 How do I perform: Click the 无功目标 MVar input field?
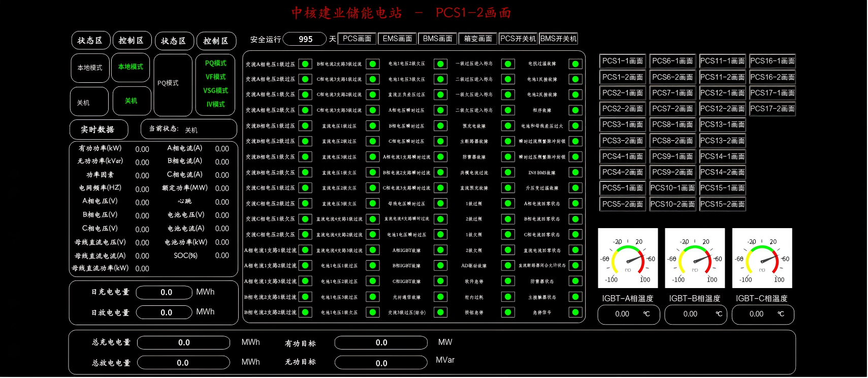(381, 363)
